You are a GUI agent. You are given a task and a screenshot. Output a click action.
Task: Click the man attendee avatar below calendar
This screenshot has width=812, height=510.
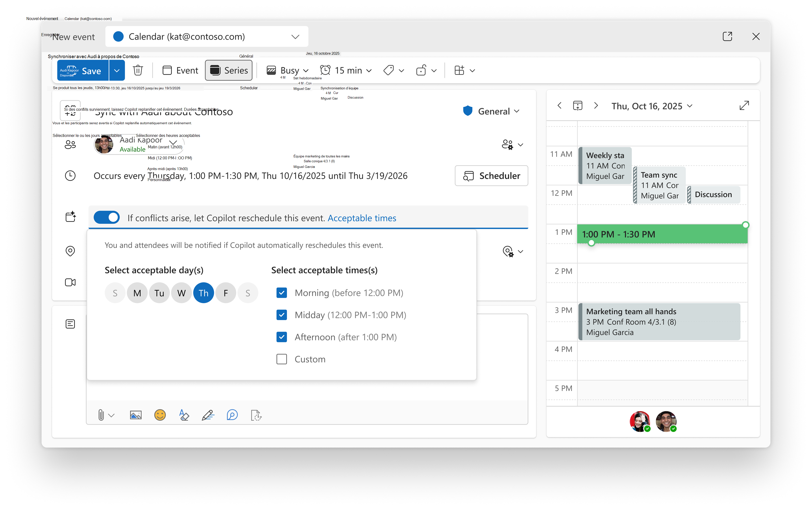click(x=666, y=421)
